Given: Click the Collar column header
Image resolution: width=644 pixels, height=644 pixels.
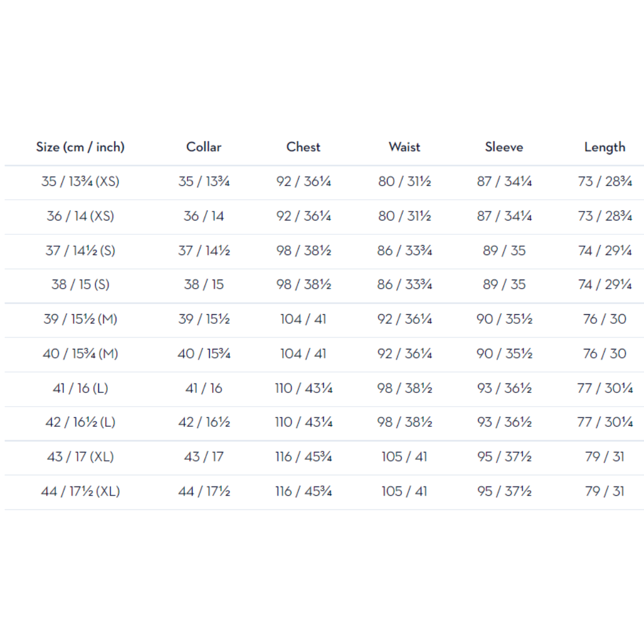Looking at the screenshot, I should [204, 147].
